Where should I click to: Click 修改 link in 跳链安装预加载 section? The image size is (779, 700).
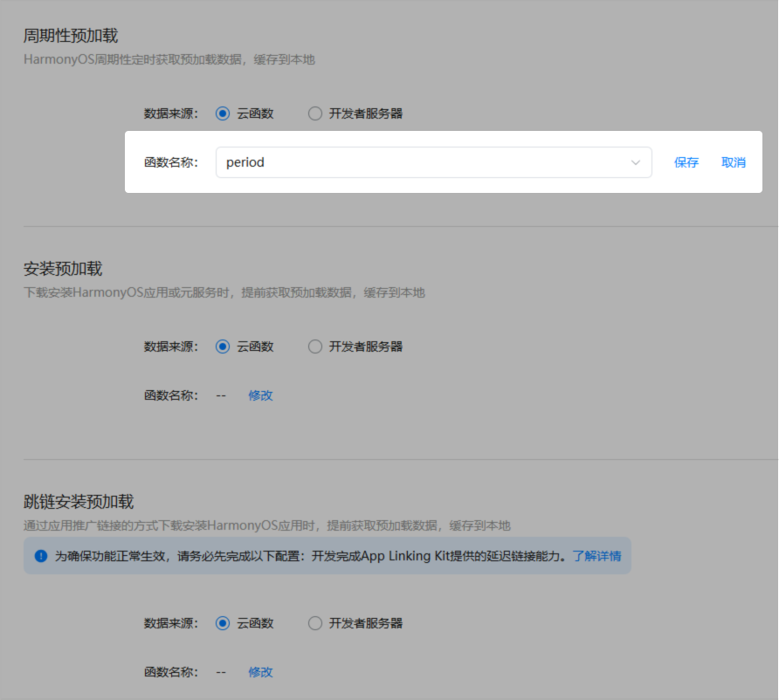pyautogui.click(x=260, y=672)
